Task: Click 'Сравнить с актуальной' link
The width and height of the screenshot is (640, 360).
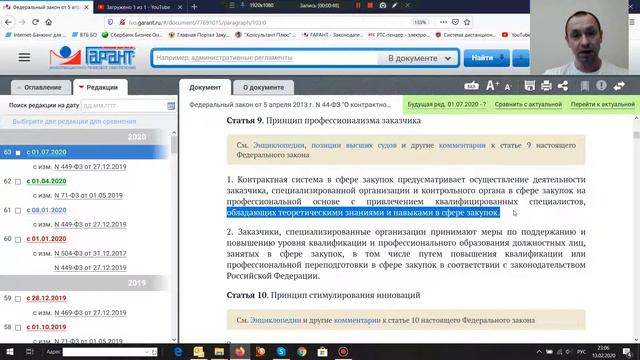Action: point(528,104)
